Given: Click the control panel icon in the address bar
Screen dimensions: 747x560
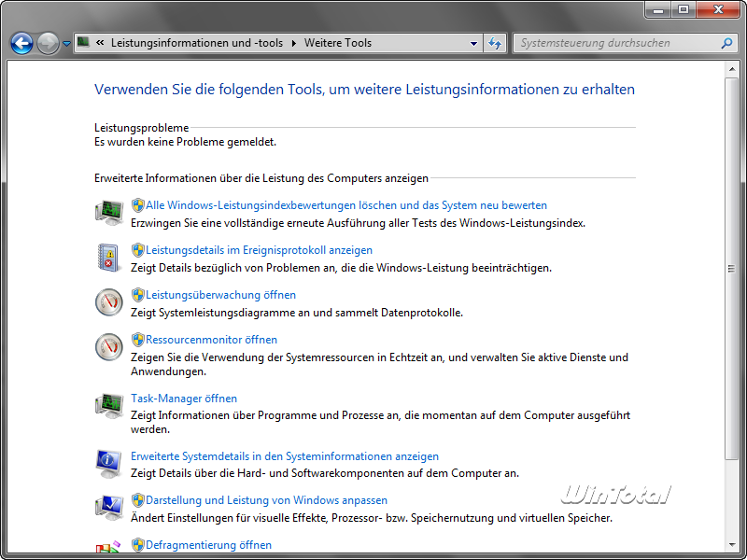Looking at the screenshot, I should point(83,42).
